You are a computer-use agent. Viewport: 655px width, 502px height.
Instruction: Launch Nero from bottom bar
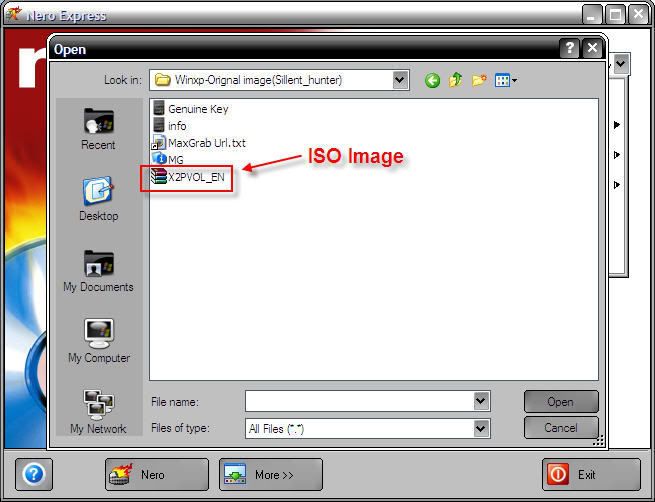pos(157,474)
